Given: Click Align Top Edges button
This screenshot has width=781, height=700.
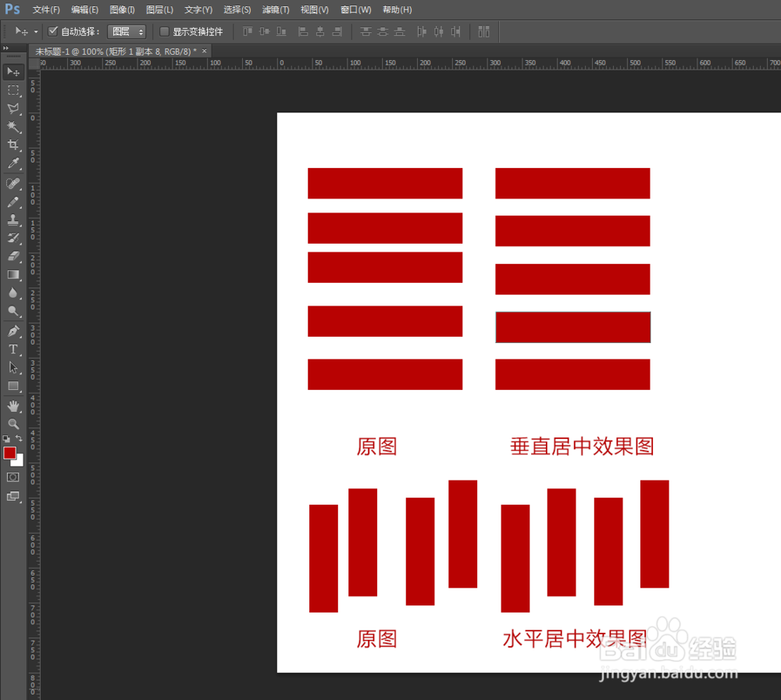Looking at the screenshot, I should pyautogui.click(x=248, y=31).
